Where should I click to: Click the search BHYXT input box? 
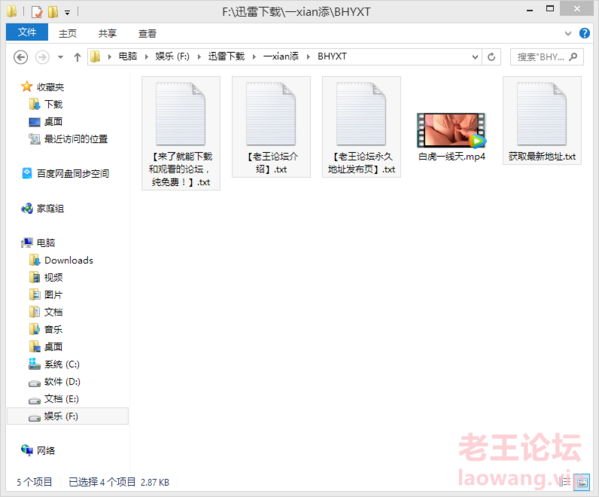pos(547,57)
